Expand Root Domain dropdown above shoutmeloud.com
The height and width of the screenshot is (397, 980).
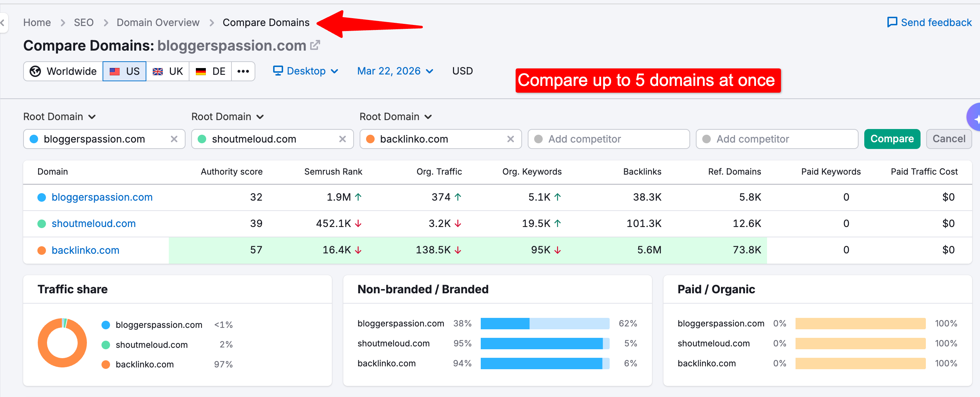228,117
